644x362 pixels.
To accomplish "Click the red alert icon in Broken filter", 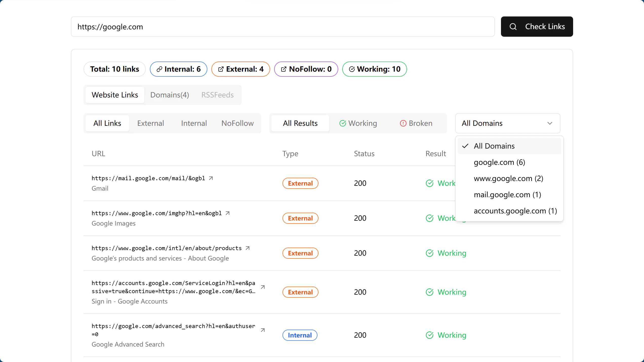I will pos(403,123).
